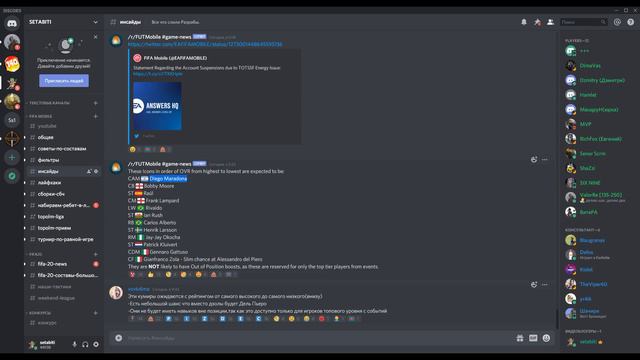Open the Nitro gift icon
This screenshot has width=640, height=360.
point(520,338)
